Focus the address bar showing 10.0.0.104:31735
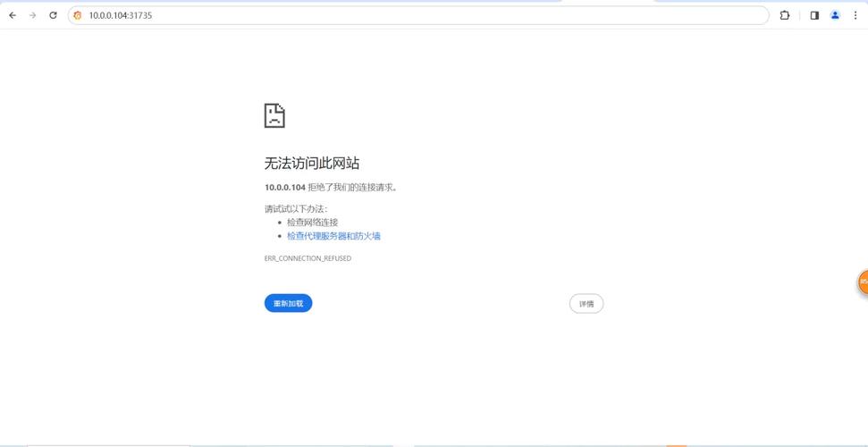Viewport: 868px width, 447px height. click(x=418, y=15)
